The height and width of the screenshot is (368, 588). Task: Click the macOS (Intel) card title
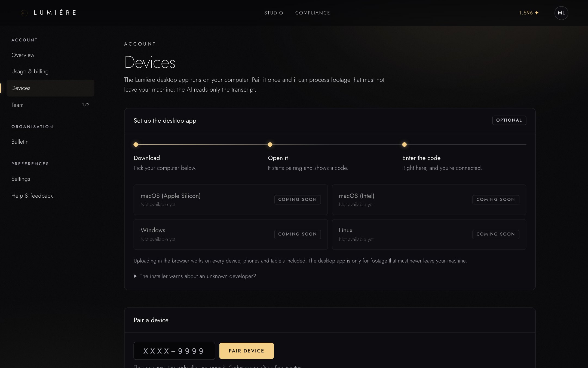[356, 196]
